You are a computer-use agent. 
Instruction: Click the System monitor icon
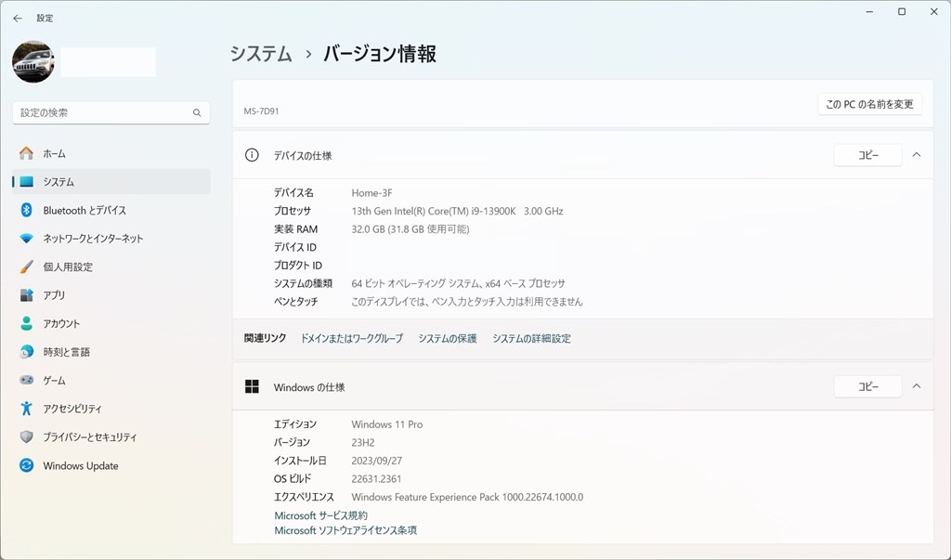pos(26,181)
